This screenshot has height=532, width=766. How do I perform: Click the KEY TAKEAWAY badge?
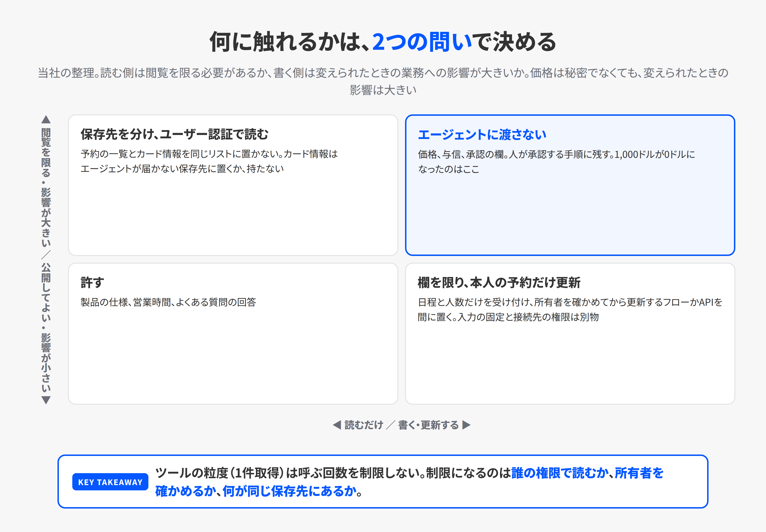click(110, 482)
